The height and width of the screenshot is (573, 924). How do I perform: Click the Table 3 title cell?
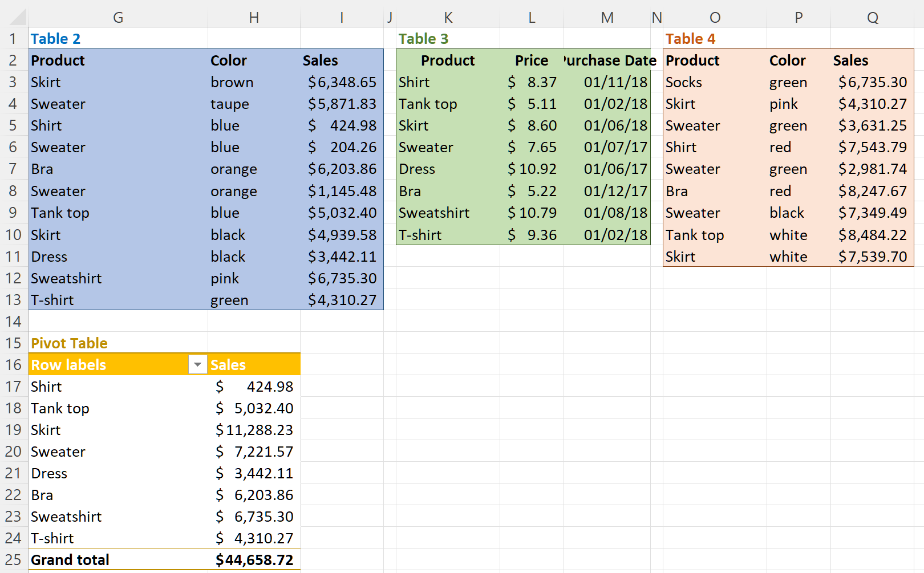pos(424,38)
